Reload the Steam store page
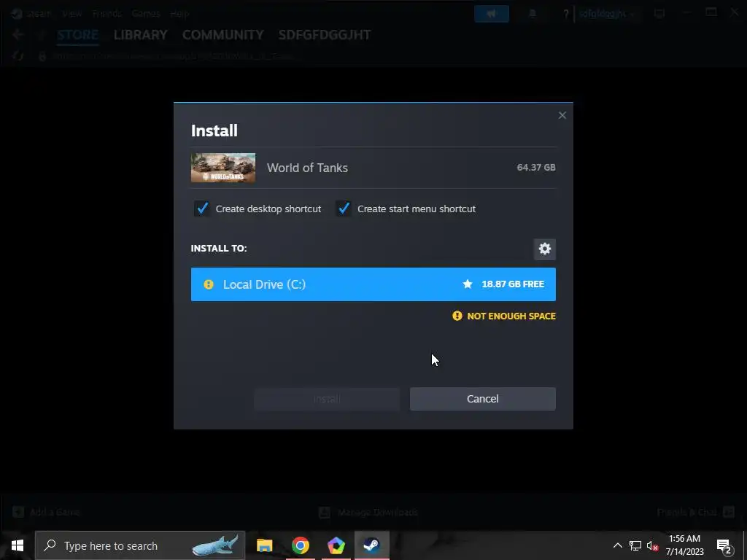 (18, 56)
